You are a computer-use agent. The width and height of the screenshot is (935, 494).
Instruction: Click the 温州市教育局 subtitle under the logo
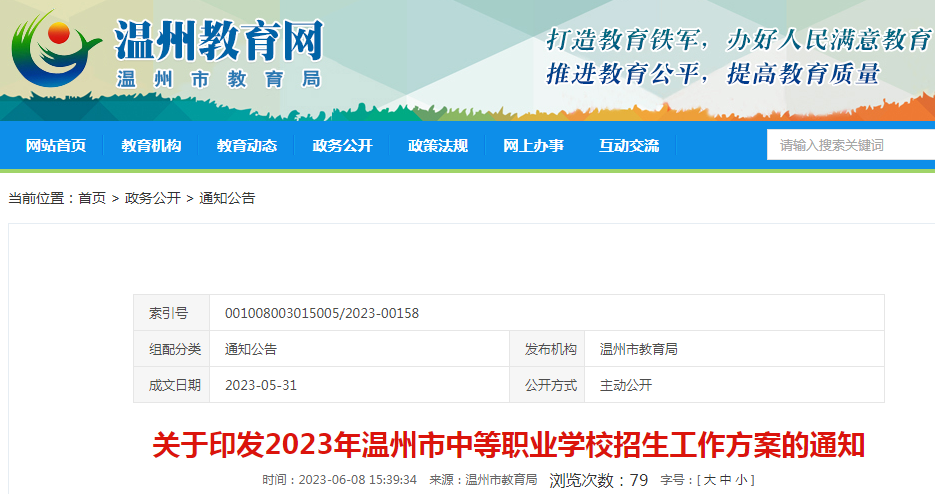click(x=219, y=79)
